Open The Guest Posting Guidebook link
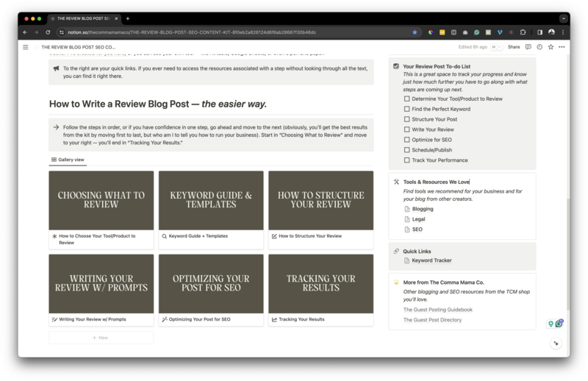Viewport: 588px width, 381px height. pos(437,310)
